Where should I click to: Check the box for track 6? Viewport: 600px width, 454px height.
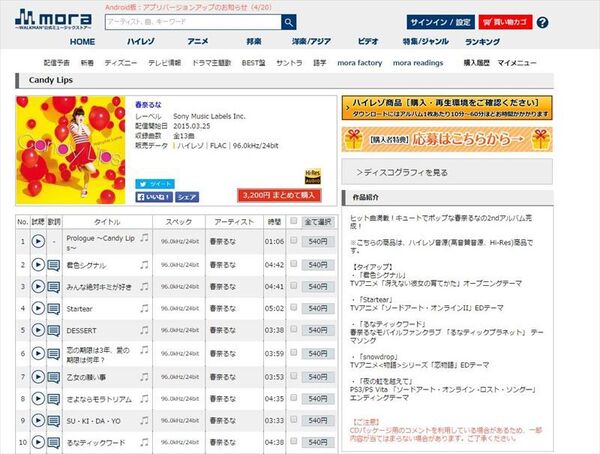(293, 352)
